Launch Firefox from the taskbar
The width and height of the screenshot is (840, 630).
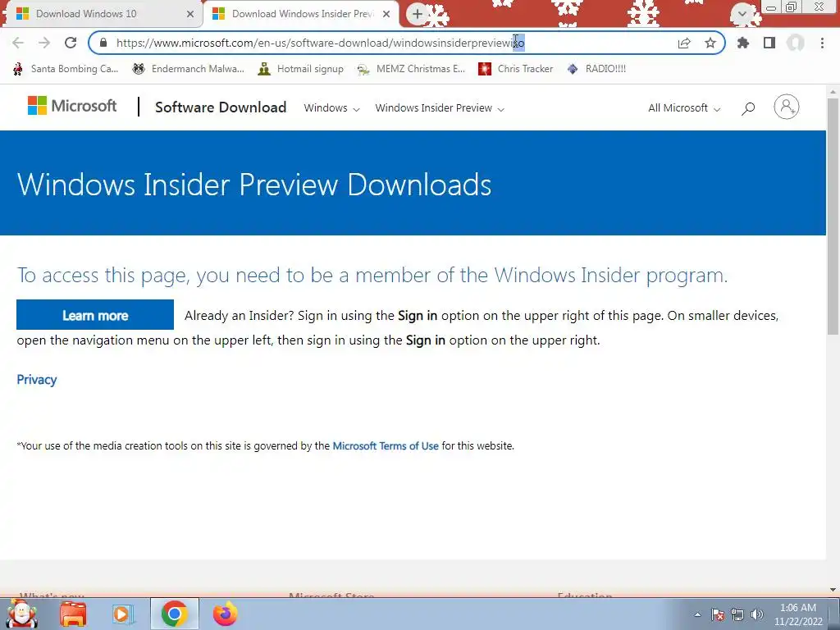coord(225,614)
